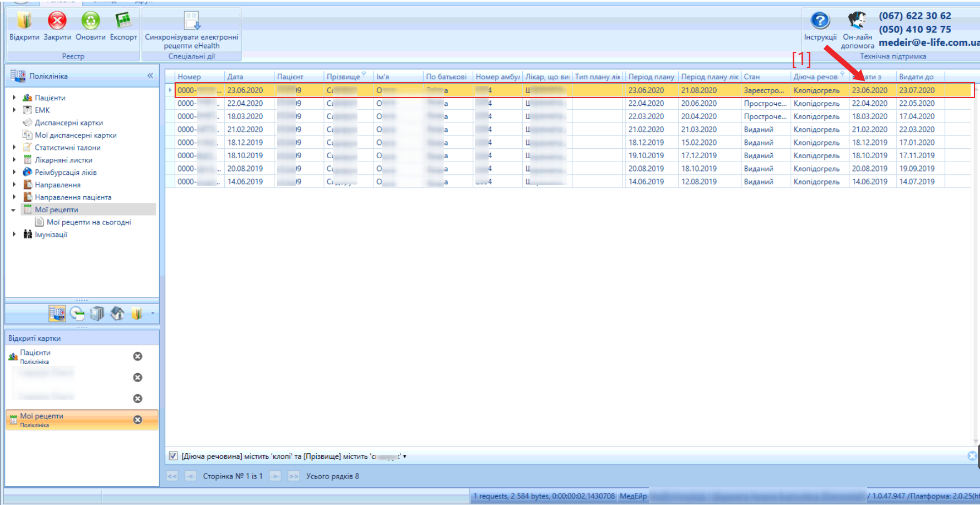
Task: Open the filter expression dropdown arrow
Action: [x=405, y=456]
